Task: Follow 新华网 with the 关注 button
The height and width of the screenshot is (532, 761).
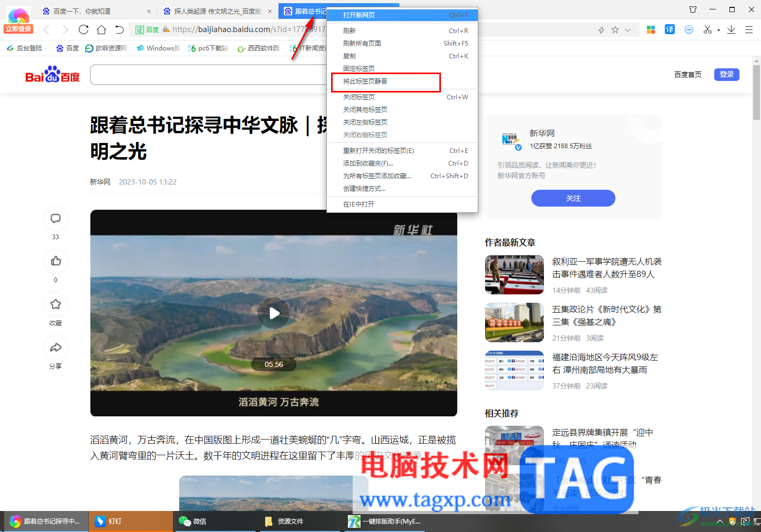Action: [573, 198]
